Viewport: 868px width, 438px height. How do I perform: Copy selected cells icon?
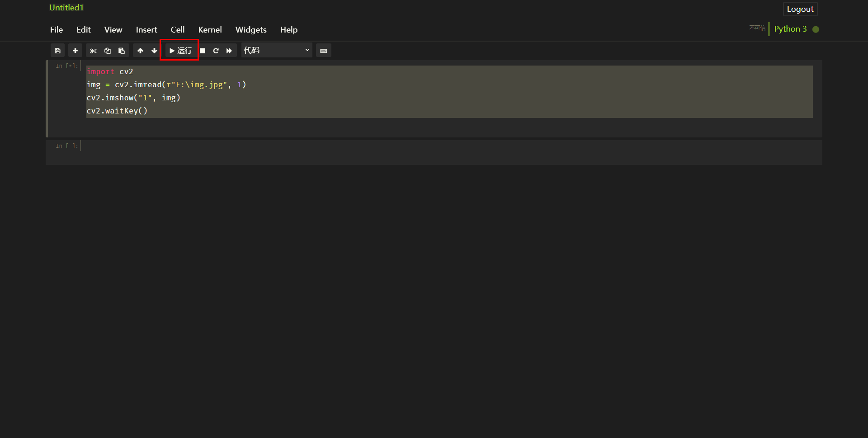(x=108, y=51)
